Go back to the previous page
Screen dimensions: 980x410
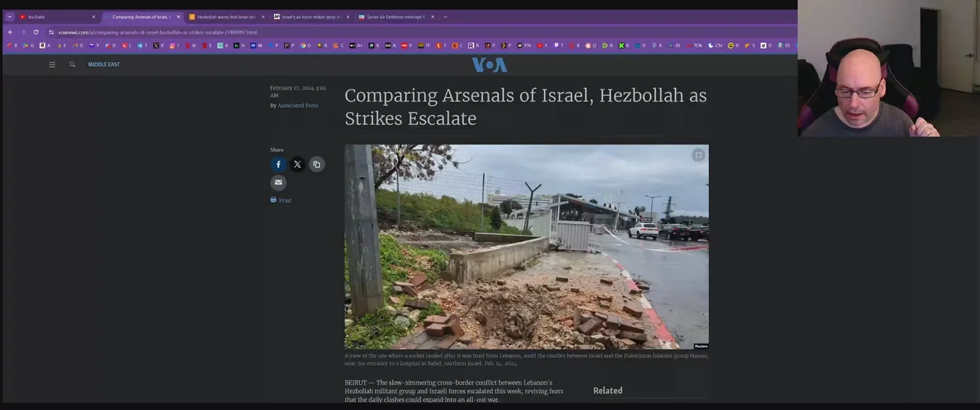(10, 32)
